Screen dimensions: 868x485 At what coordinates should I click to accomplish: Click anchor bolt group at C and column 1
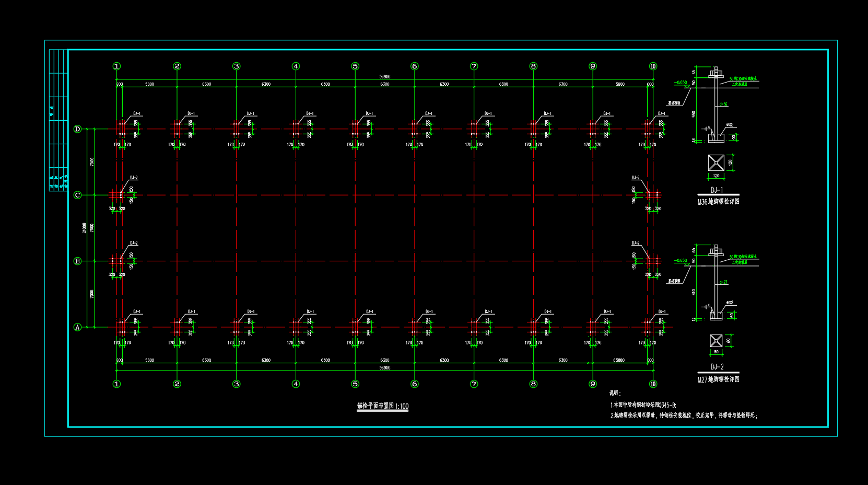tap(117, 195)
